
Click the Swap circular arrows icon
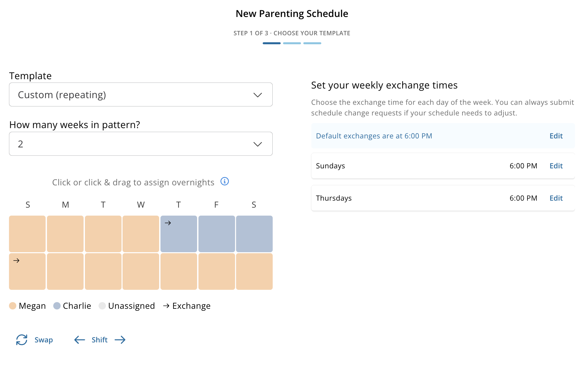(22, 340)
